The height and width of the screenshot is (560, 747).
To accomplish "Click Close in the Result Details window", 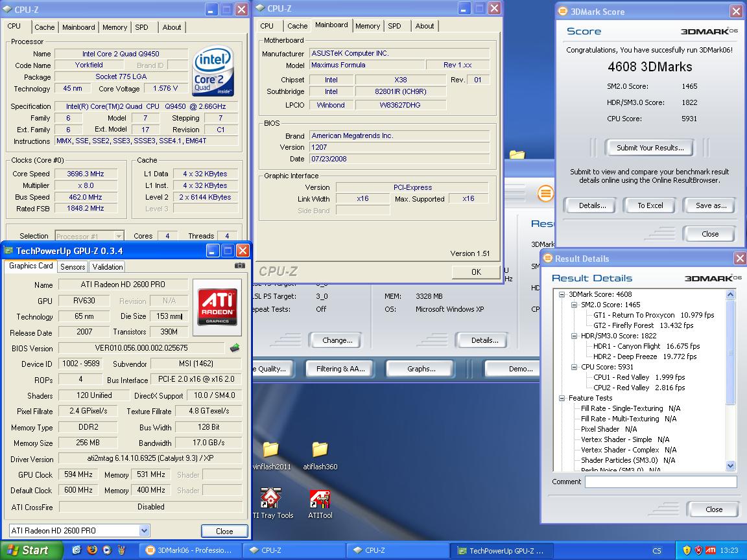I will click(714, 509).
